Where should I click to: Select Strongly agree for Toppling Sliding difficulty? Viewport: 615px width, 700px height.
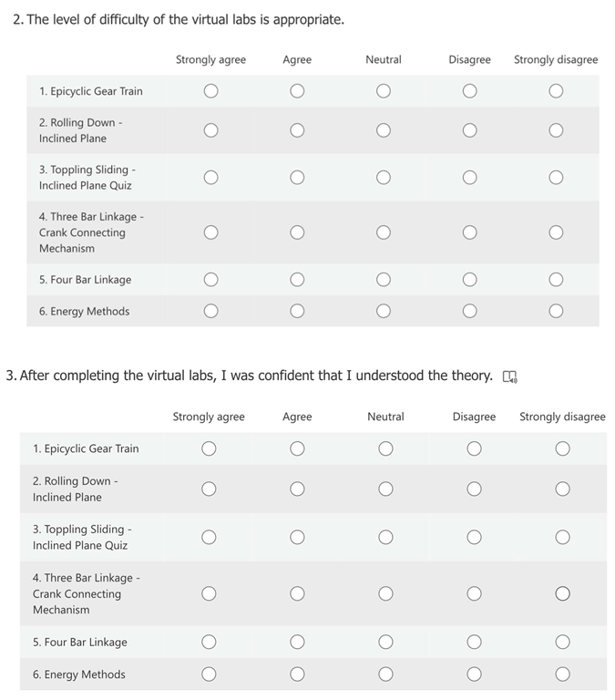point(210,177)
